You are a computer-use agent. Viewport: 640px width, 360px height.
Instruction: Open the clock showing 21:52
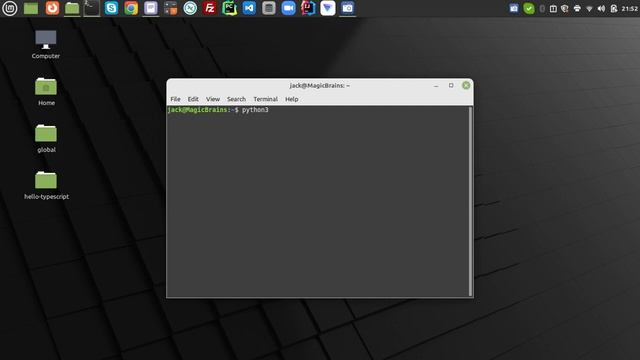[x=629, y=8]
